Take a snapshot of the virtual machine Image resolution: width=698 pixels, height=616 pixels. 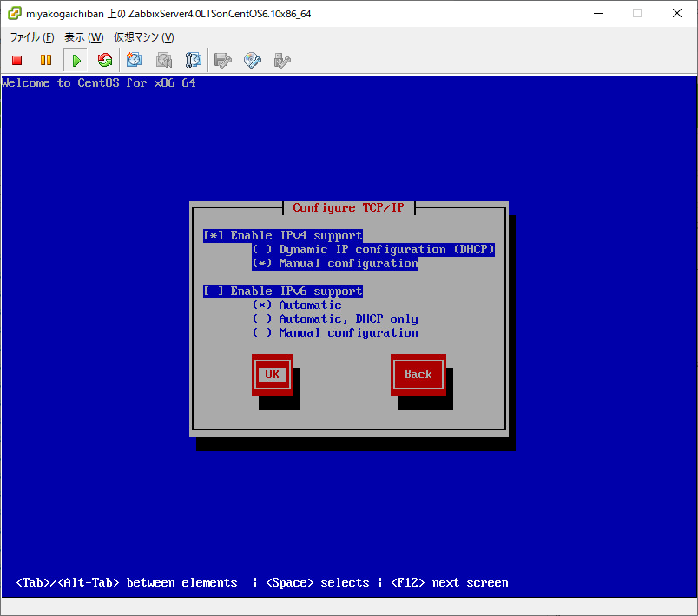click(134, 60)
